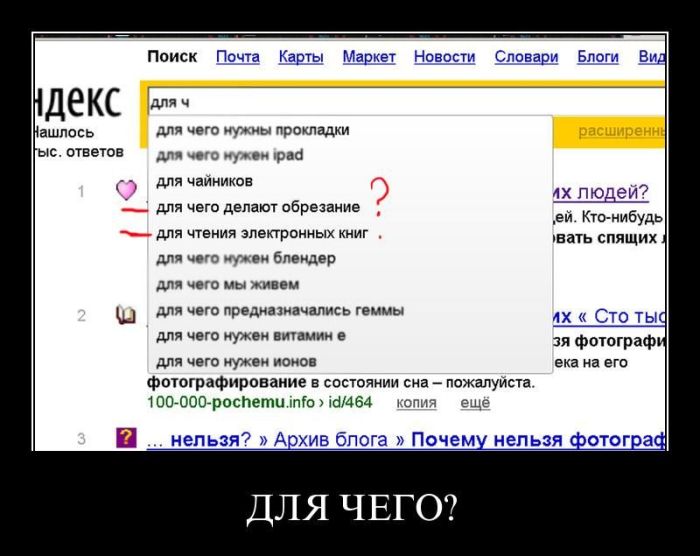
Task: Open the "копия" cached copy link
Action: (416, 403)
